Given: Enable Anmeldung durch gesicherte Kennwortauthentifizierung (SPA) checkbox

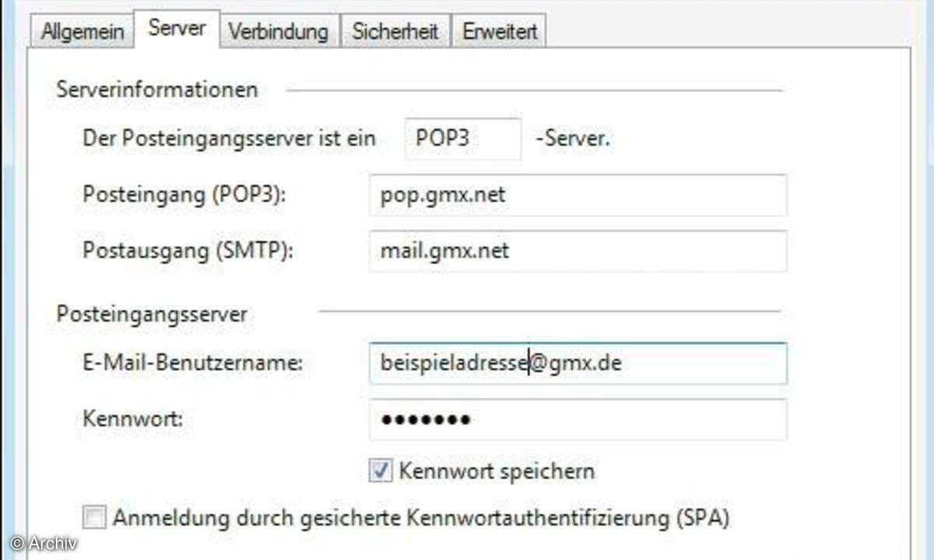Looking at the screenshot, I should coord(94,517).
